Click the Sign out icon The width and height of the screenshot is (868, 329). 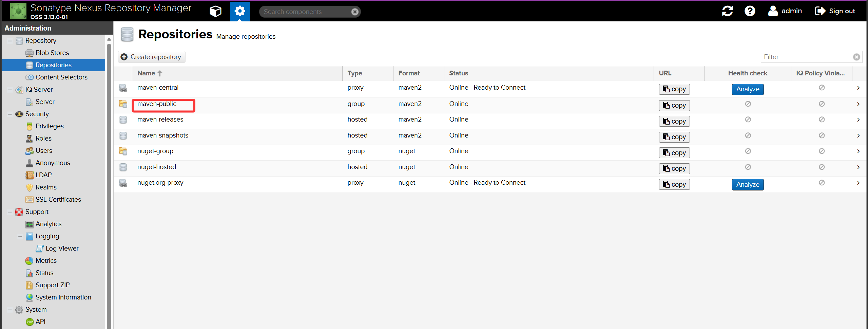820,11
